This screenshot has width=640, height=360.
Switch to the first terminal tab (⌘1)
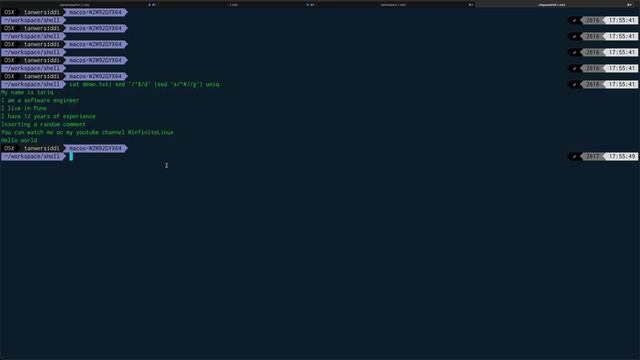[x=80, y=4]
